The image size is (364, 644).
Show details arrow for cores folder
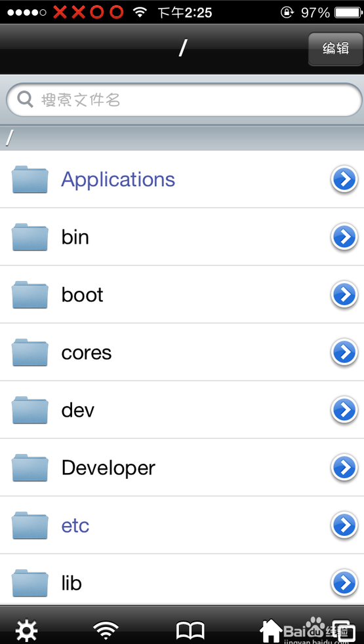[x=344, y=352]
